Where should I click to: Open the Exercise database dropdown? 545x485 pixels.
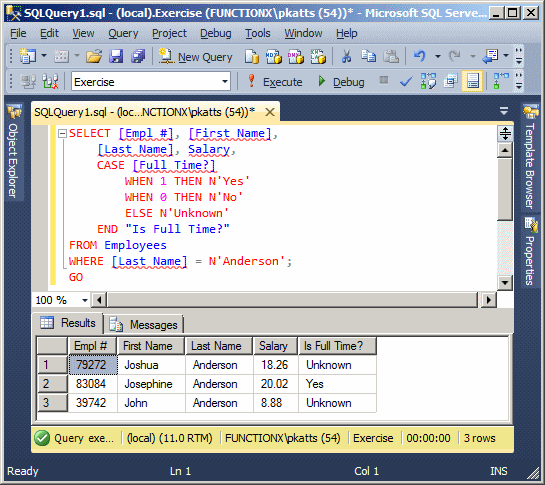(225, 82)
